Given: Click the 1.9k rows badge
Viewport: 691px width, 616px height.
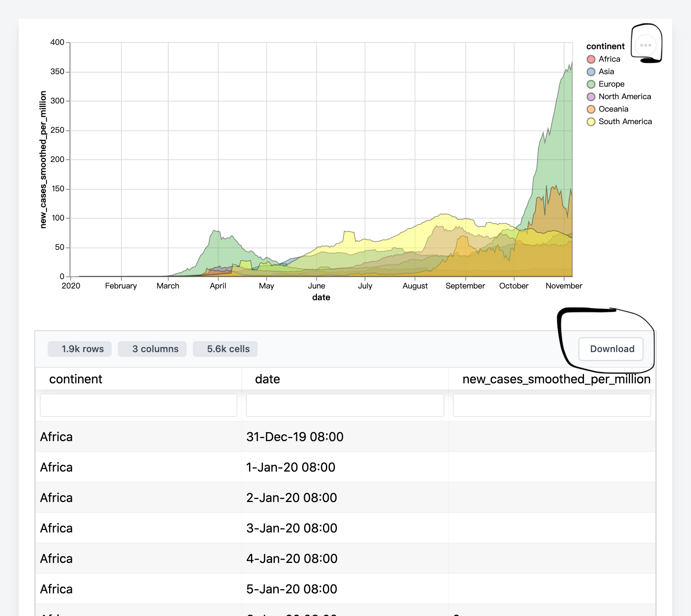Looking at the screenshot, I should pyautogui.click(x=80, y=349).
